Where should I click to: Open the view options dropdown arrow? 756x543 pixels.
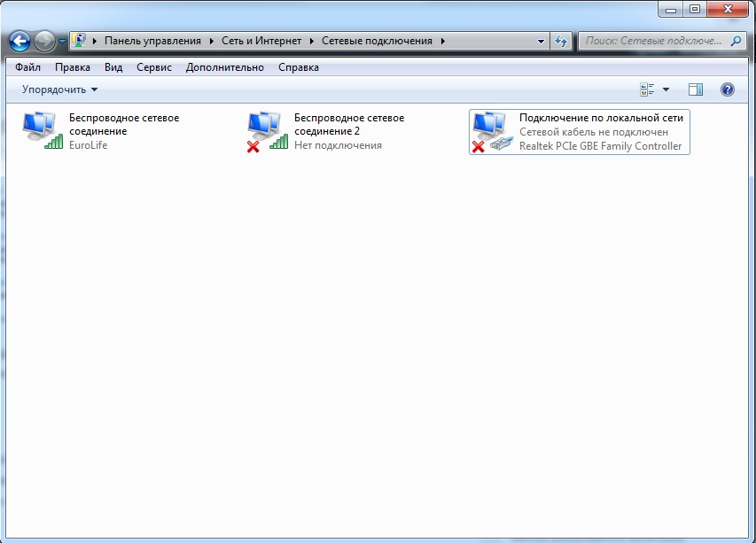pos(666,89)
